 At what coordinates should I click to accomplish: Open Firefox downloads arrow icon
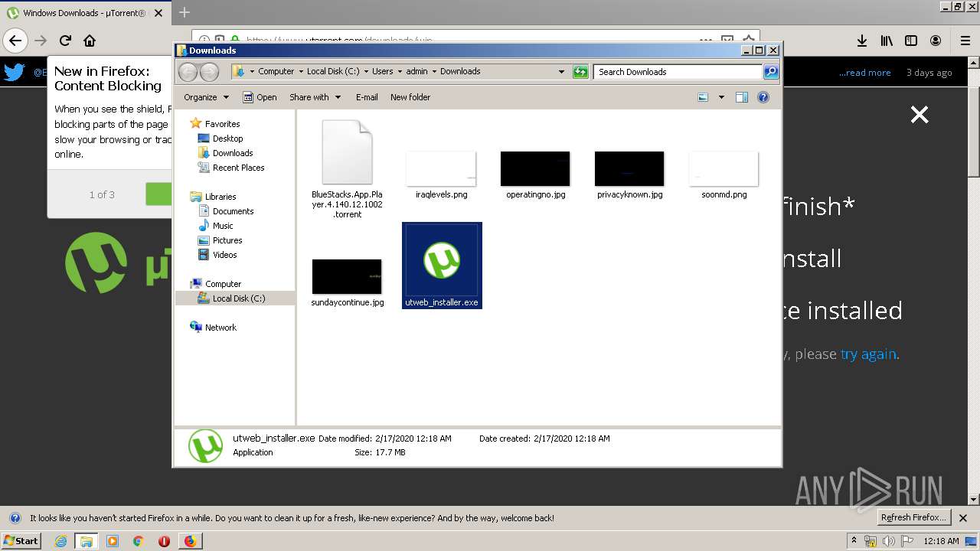861,41
